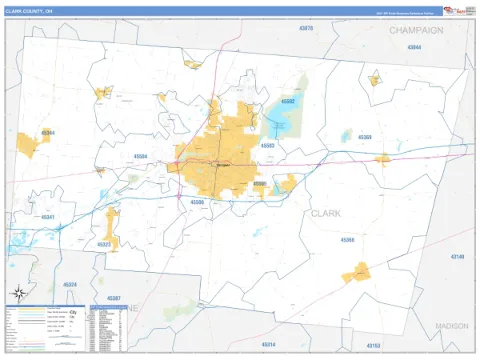Click the CHAMPAIGN county label
This screenshot has width=480, height=360.
[x=416, y=30]
